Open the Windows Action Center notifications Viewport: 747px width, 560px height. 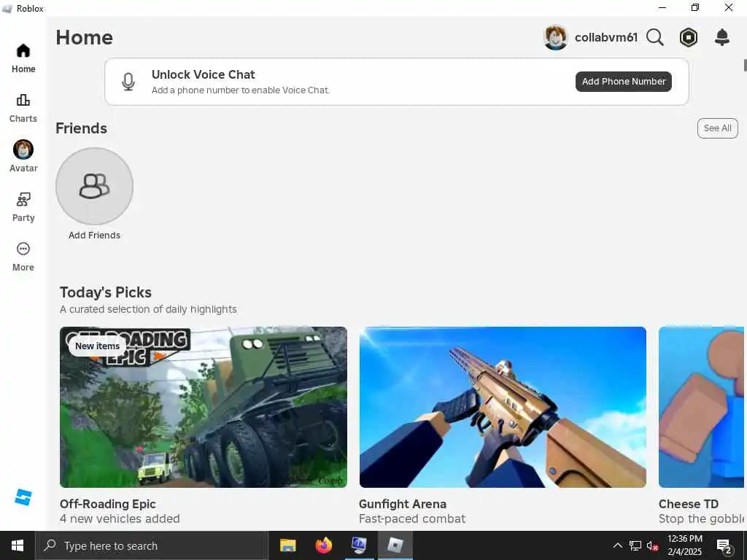(724, 545)
